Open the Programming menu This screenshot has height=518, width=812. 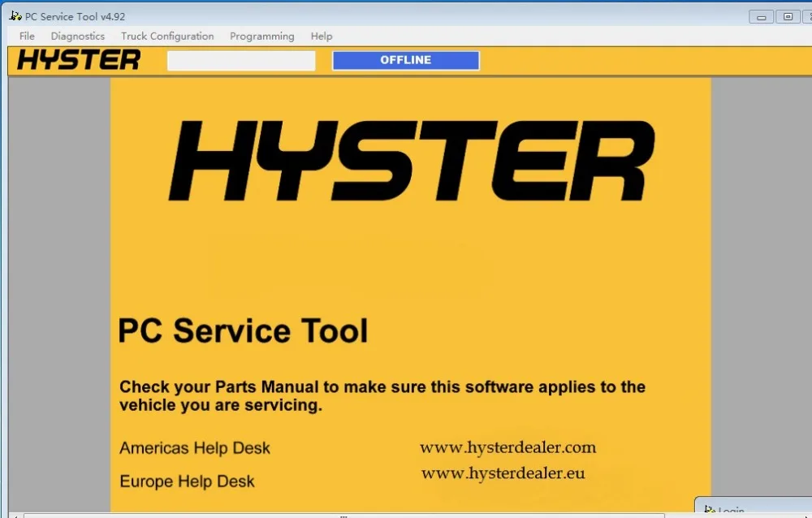pos(262,37)
